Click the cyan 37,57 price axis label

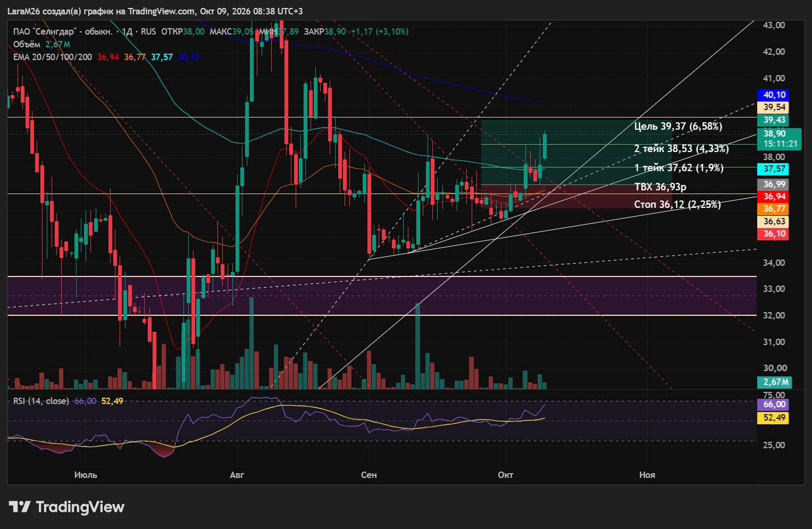774,169
